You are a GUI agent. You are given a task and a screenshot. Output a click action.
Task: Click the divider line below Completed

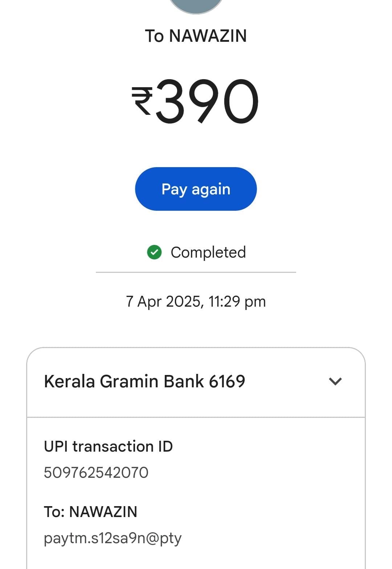(196, 272)
